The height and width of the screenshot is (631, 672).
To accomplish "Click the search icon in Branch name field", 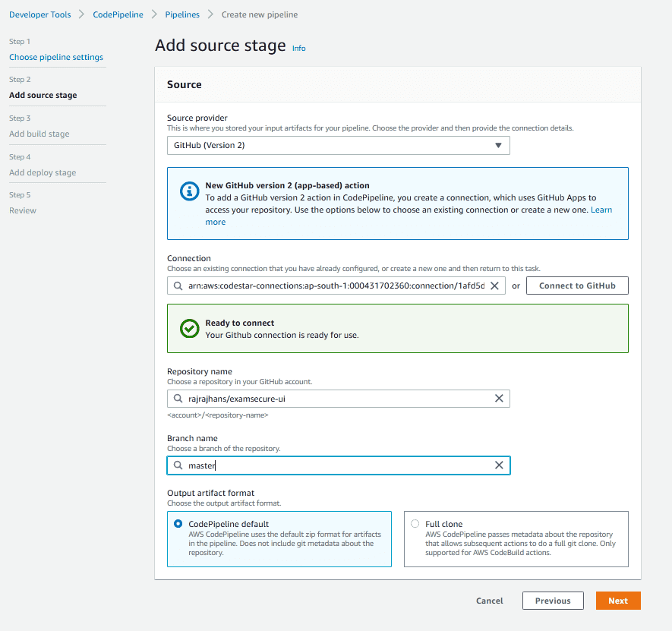I will (178, 465).
